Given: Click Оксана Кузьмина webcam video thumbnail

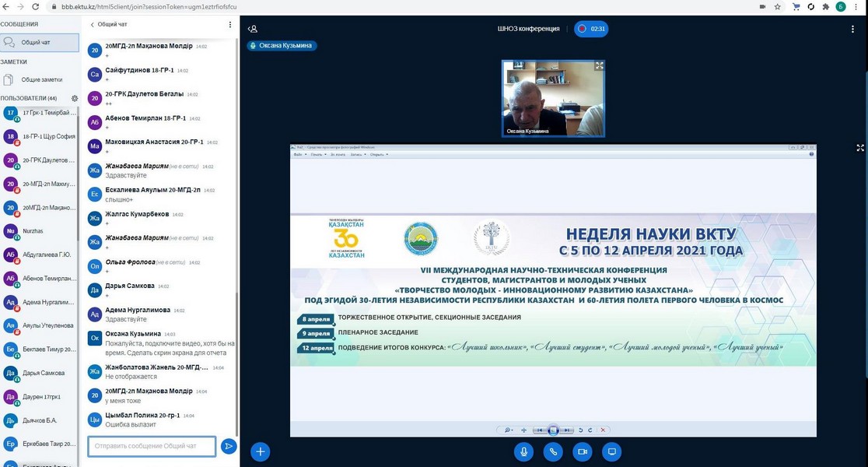Looking at the screenshot, I should coord(553,99).
